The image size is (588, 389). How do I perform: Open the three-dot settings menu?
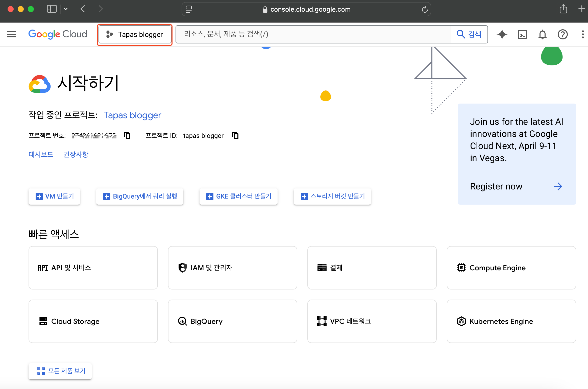[583, 34]
